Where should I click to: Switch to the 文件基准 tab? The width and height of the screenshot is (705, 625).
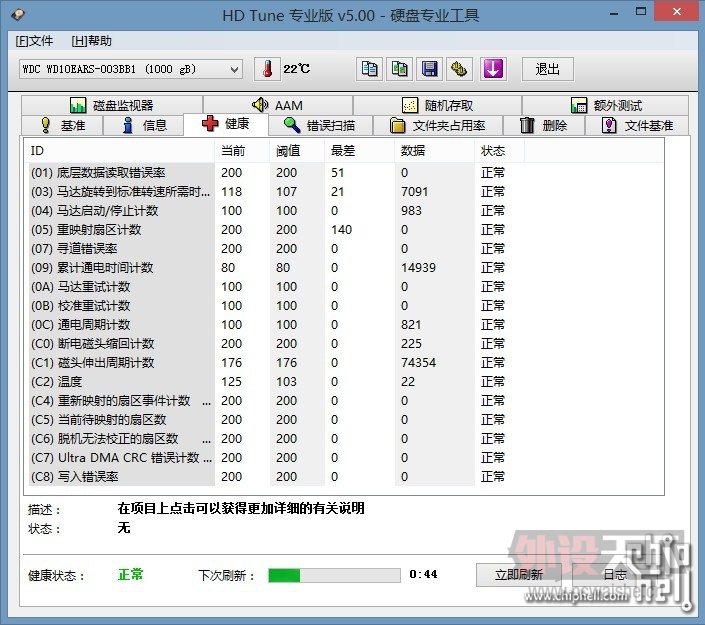(637, 125)
